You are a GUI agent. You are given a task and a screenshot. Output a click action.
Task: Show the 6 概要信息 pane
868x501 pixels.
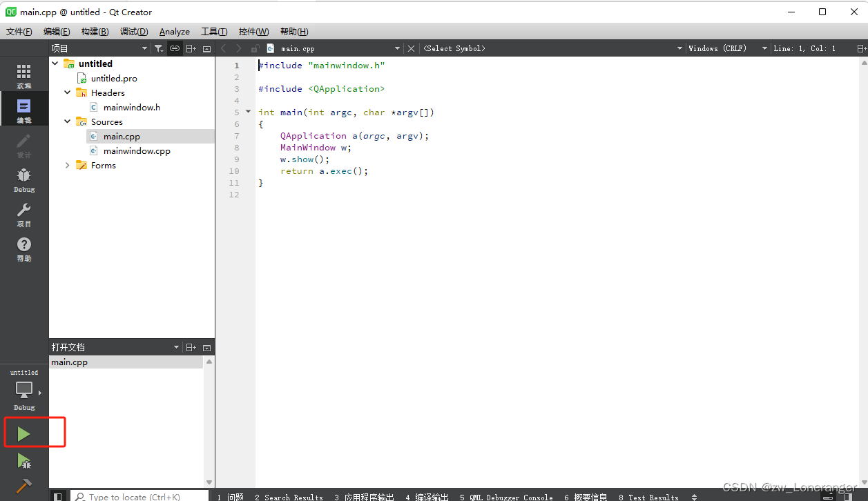586,497
